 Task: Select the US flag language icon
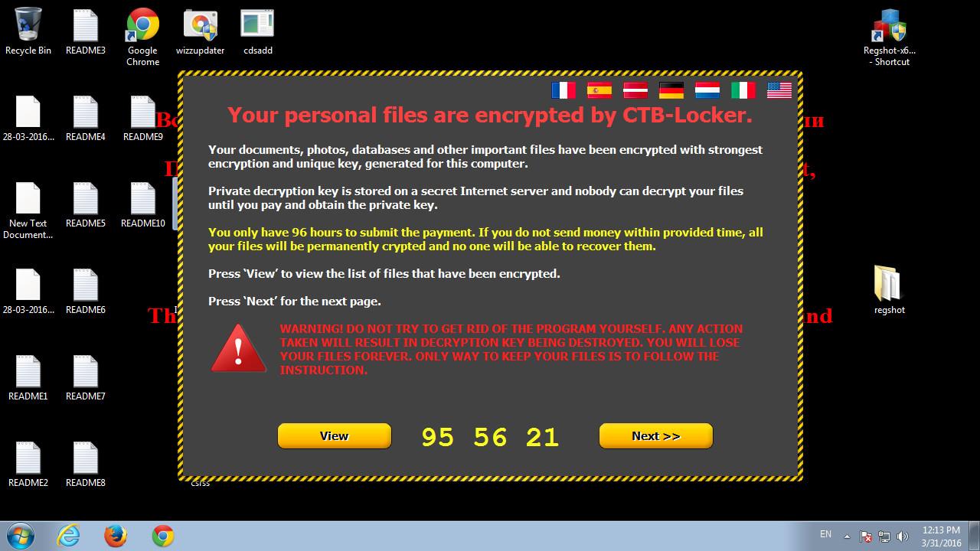point(779,90)
